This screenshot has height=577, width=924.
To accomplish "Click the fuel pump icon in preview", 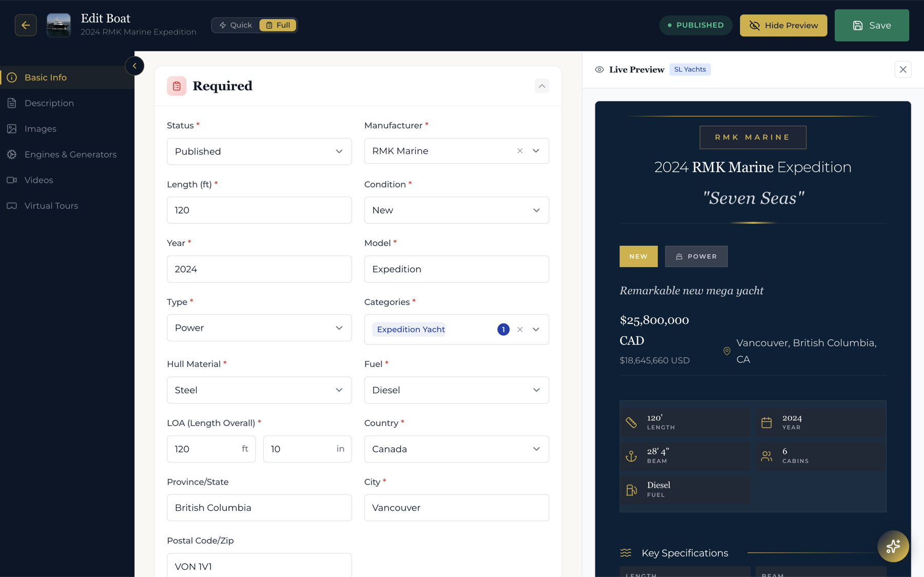I will click(x=631, y=490).
